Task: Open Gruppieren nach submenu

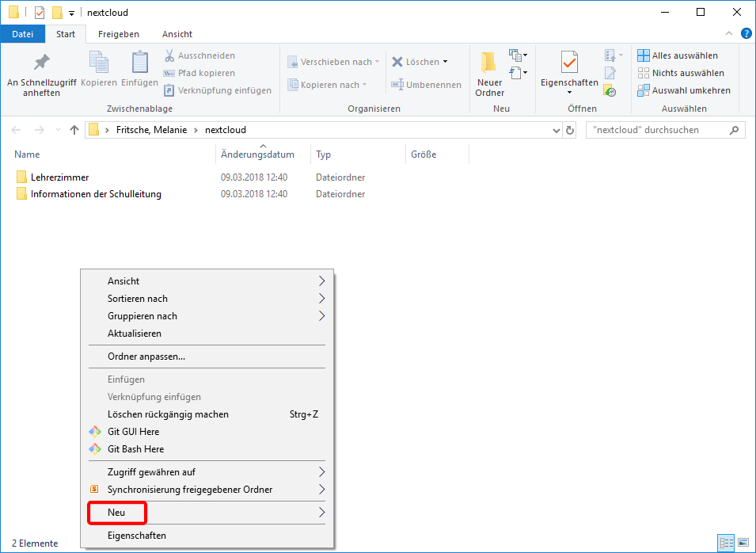Action: (207, 315)
